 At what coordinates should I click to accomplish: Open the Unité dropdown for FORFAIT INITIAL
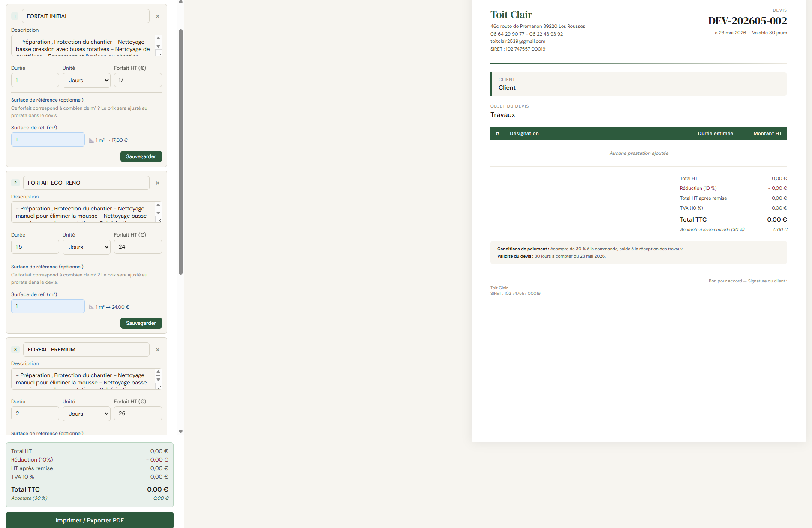(x=87, y=80)
